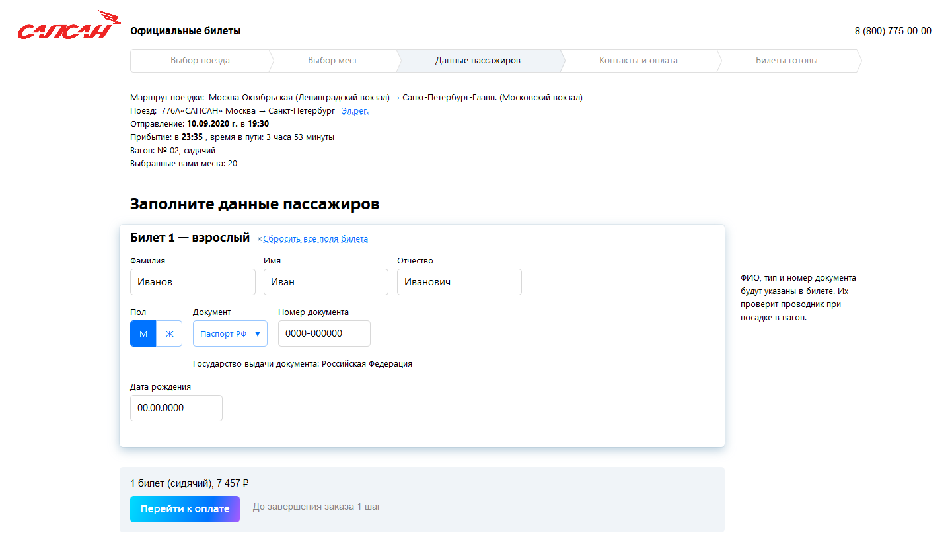Focus the Фамилия field with Иванов
The width and height of the screenshot is (950, 560).
pos(193,282)
